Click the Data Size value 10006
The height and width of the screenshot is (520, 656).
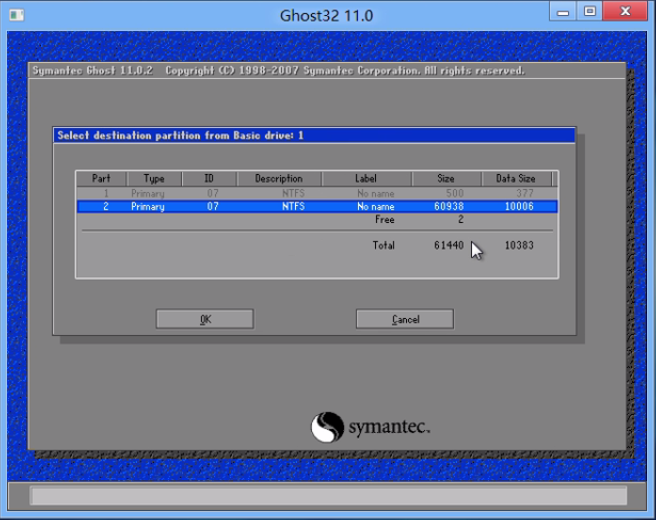[x=519, y=206]
